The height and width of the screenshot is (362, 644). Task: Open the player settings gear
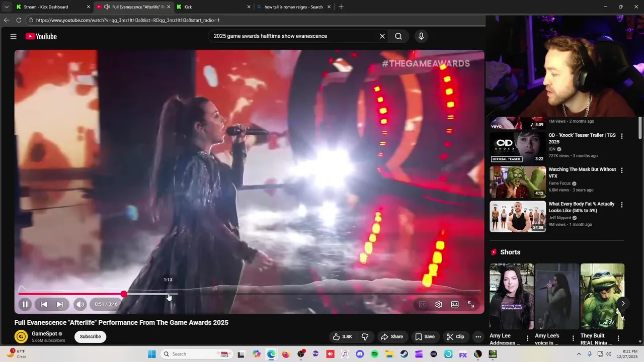439,304
